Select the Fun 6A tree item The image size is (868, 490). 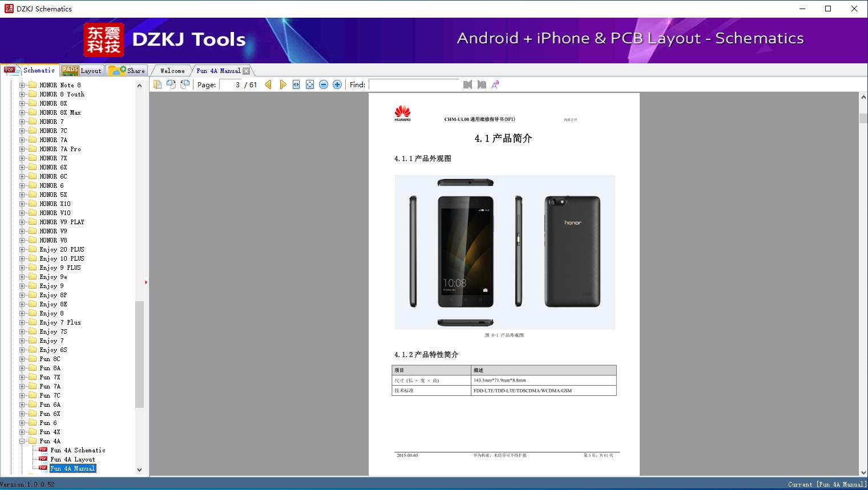click(x=50, y=404)
